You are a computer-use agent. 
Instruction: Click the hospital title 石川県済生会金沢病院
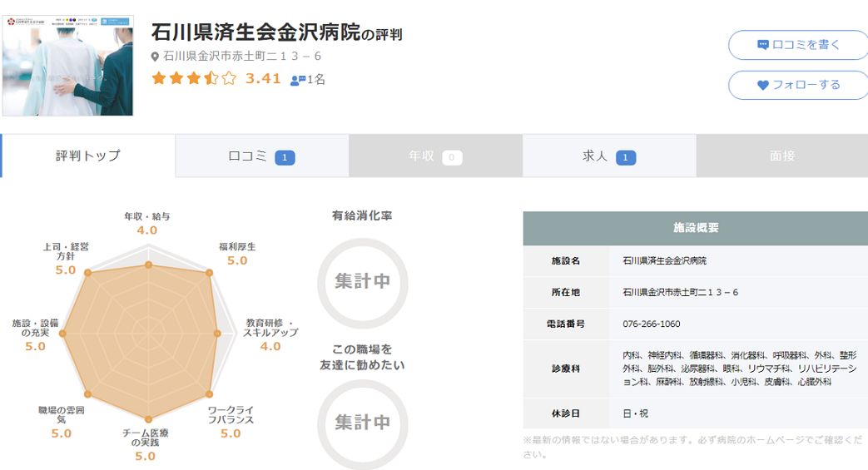(x=255, y=32)
